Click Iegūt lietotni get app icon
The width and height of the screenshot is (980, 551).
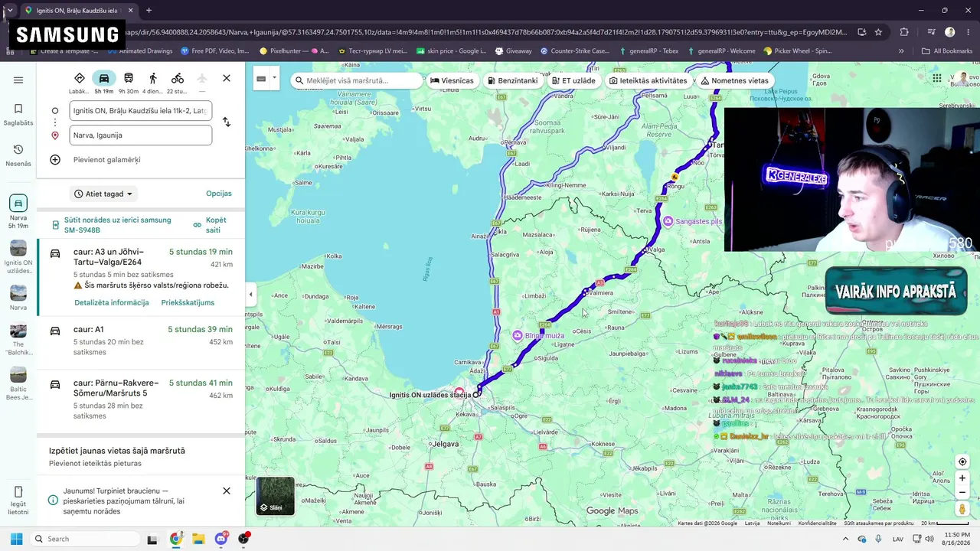pyautogui.click(x=18, y=500)
